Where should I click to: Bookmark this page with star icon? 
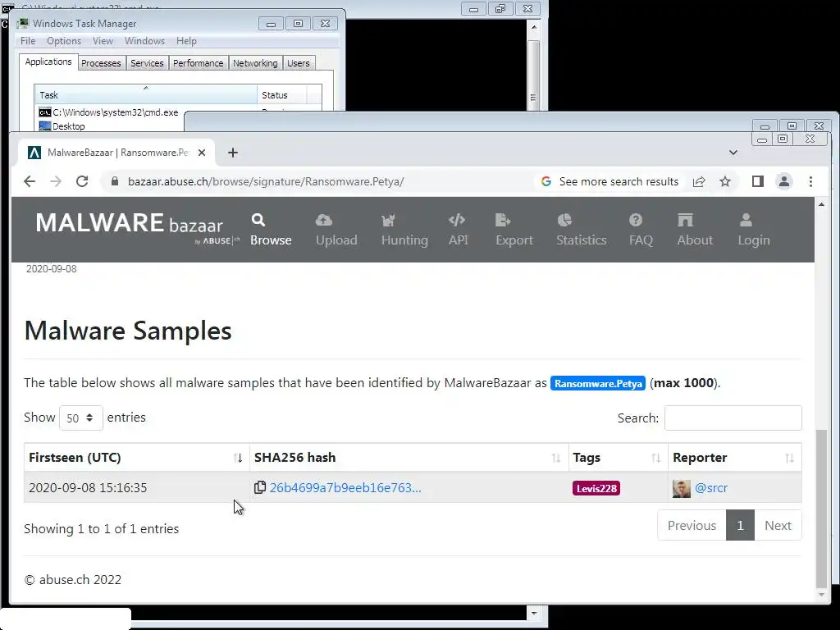coord(725,181)
